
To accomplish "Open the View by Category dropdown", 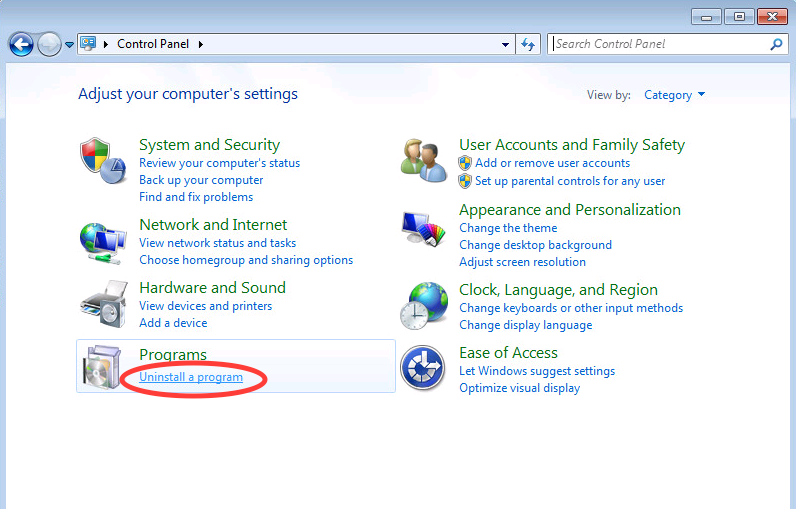I will [x=675, y=95].
